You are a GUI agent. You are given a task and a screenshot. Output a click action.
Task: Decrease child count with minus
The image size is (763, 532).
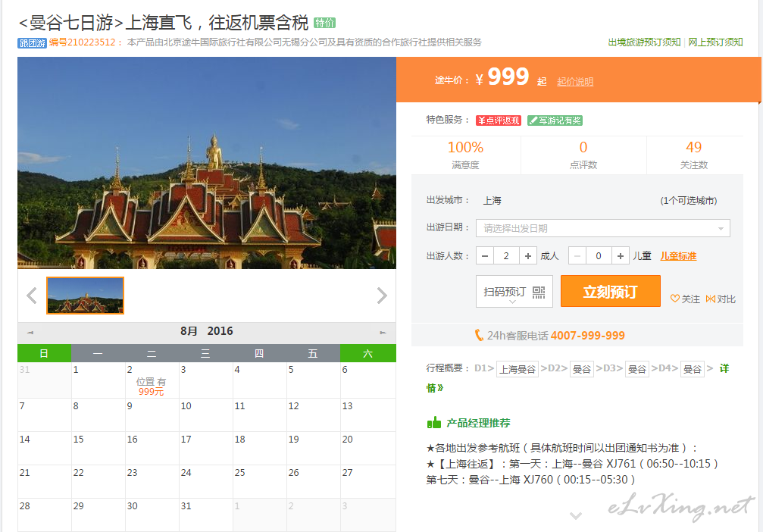click(577, 256)
